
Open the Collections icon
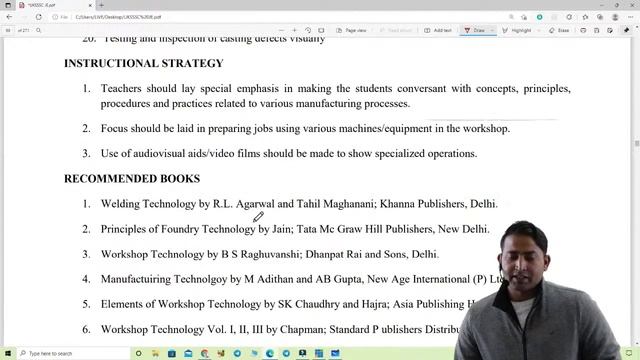pyautogui.click(x=600, y=17)
